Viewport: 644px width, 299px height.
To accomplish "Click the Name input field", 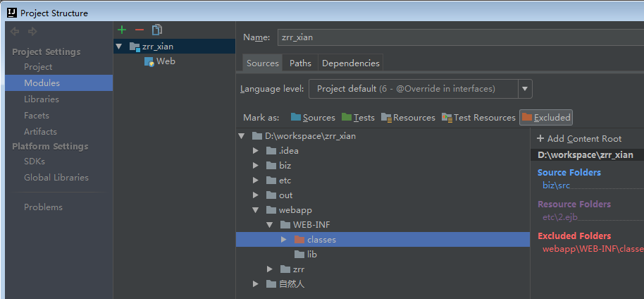I will click(x=460, y=37).
